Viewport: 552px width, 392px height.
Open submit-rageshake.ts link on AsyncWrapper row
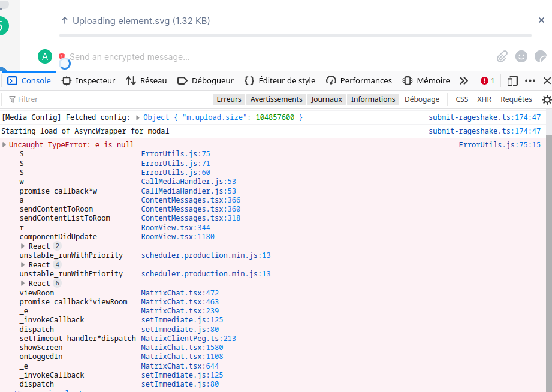pos(484,131)
